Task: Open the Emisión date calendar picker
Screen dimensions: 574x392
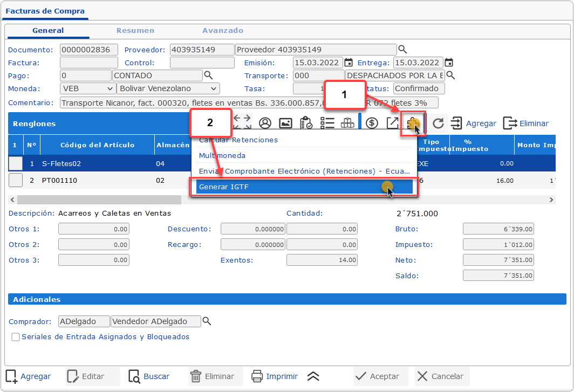Action: click(x=348, y=63)
